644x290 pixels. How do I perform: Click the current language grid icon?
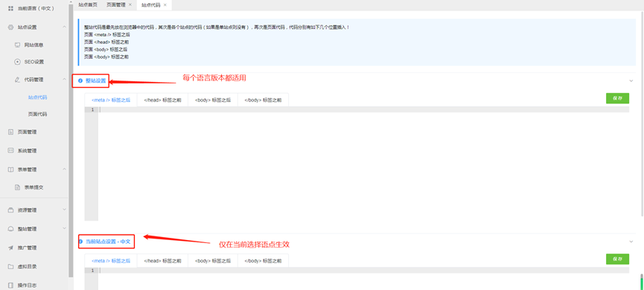click(10, 8)
